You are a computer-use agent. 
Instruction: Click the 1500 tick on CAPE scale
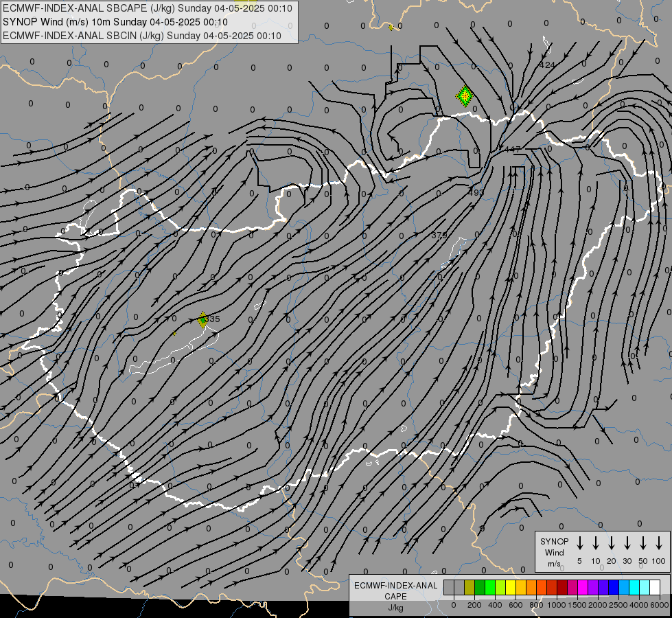pyautogui.click(x=577, y=605)
